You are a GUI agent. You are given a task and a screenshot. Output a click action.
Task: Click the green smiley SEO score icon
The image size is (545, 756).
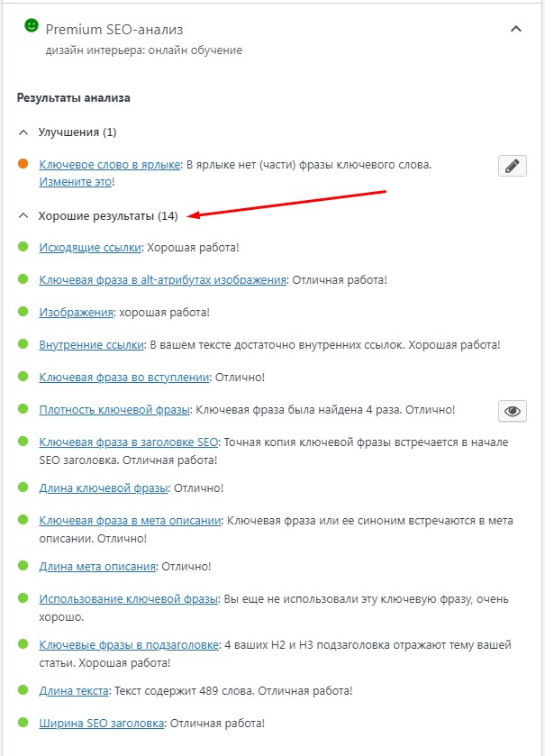(32, 27)
